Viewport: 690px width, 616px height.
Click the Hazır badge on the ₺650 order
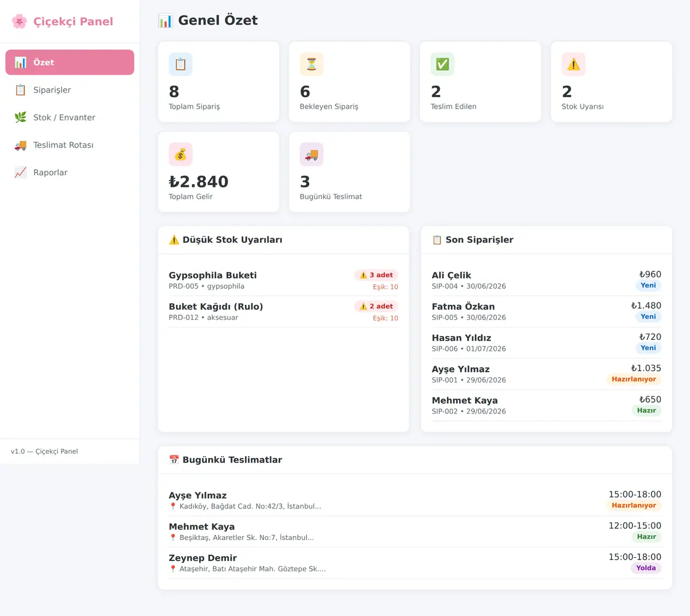point(646,411)
